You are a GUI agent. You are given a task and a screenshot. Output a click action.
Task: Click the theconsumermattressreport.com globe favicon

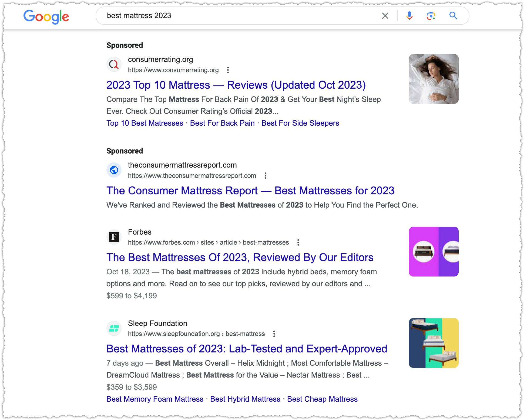coord(114,170)
